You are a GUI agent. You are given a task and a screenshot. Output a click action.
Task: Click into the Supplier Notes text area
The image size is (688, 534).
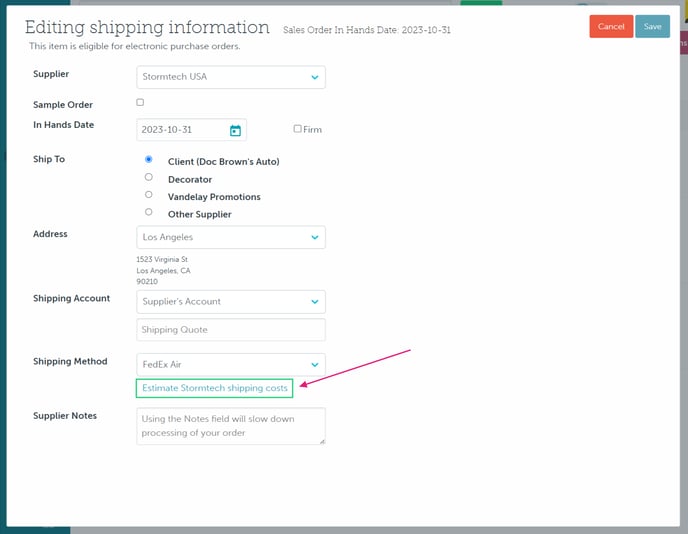tap(230, 426)
